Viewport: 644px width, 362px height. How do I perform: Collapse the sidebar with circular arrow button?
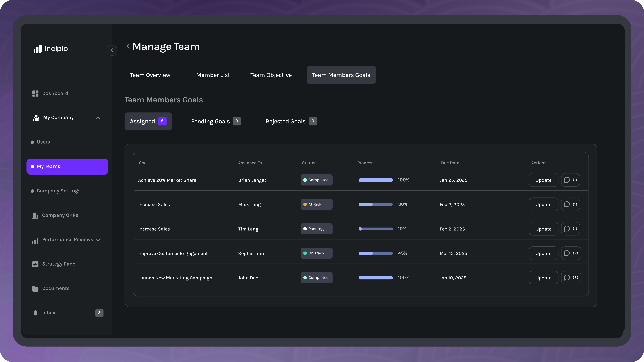112,50
